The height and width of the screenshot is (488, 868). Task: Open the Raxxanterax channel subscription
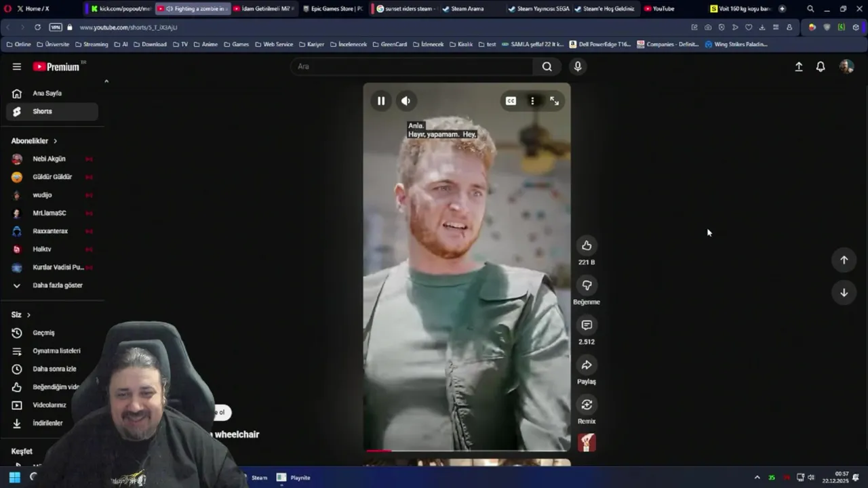tap(52, 231)
